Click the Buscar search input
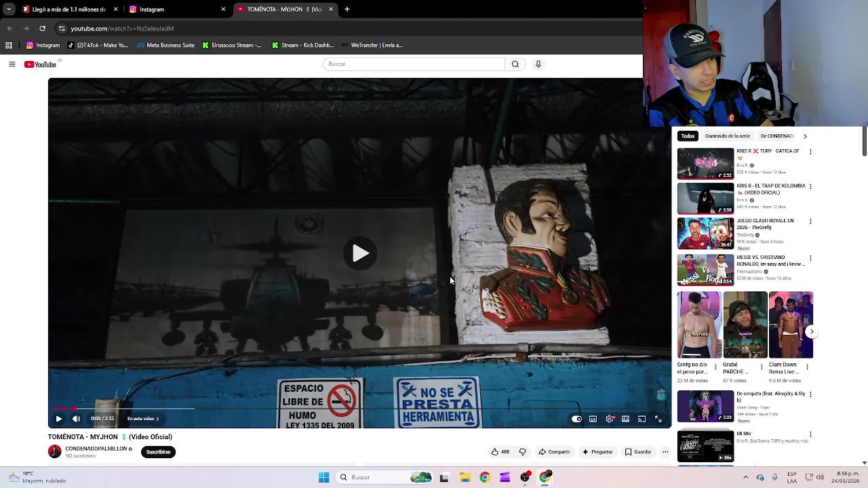This screenshot has width=868, height=488. pyautogui.click(x=414, y=64)
